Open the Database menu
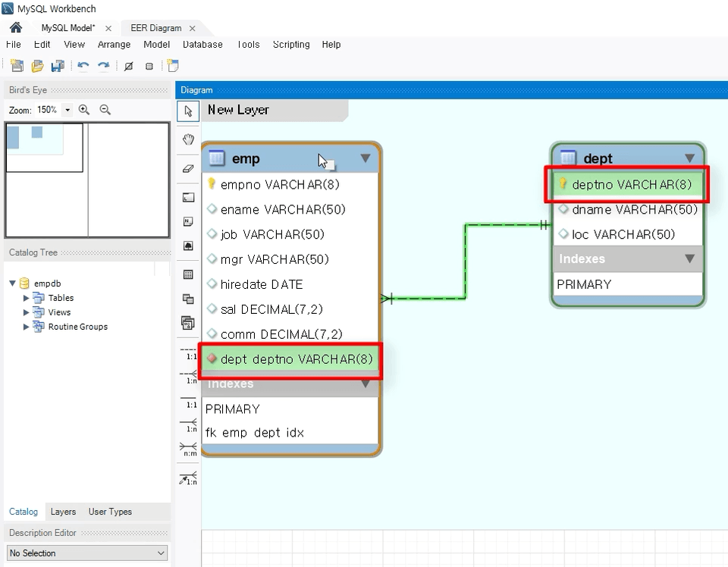728x567 pixels. (x=202, y=45)
